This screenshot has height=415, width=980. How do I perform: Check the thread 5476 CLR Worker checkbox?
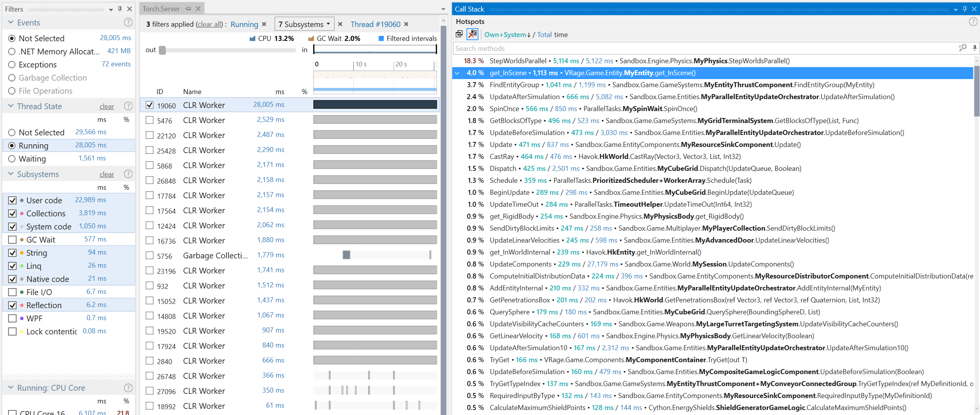click(x=150, y=120)
